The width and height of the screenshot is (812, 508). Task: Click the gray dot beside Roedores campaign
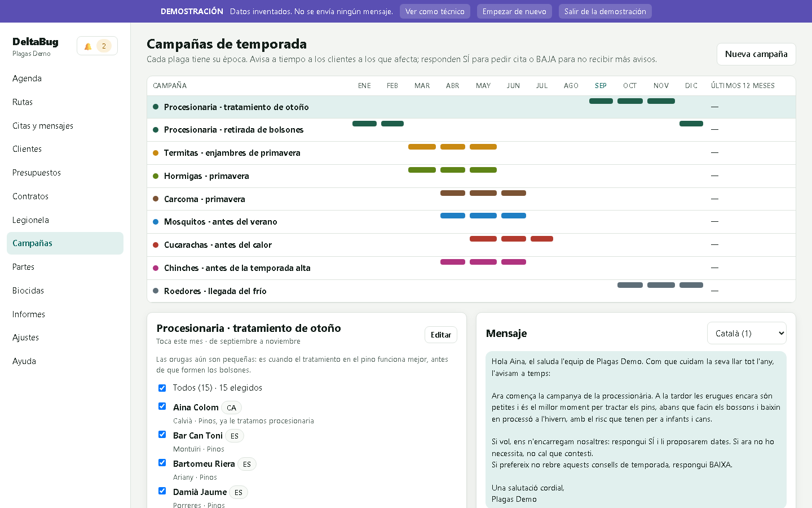[156, 291]
